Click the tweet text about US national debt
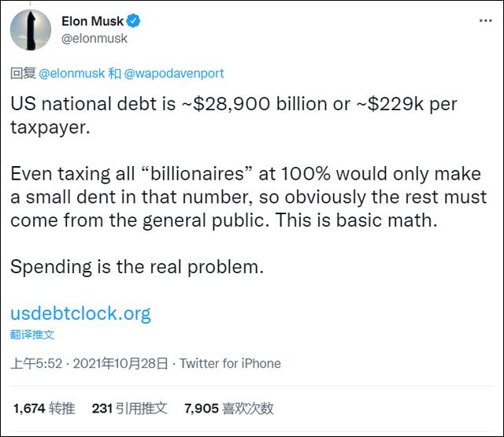This screenshot has height=437, width=504. pyautogui.click(x=234, y=116)
